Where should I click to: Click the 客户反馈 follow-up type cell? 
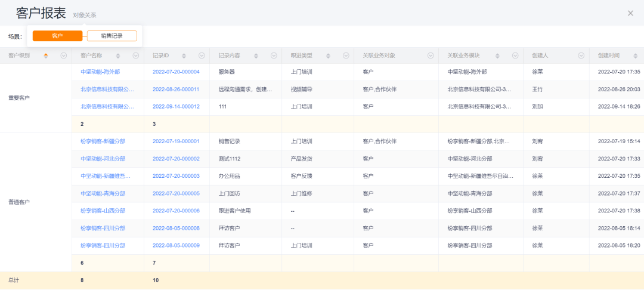318,176
